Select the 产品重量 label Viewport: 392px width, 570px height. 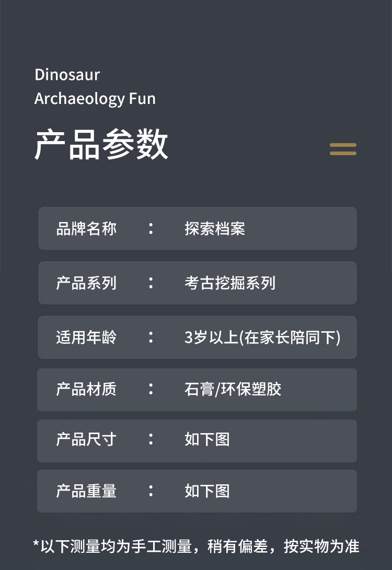(86, 491)
